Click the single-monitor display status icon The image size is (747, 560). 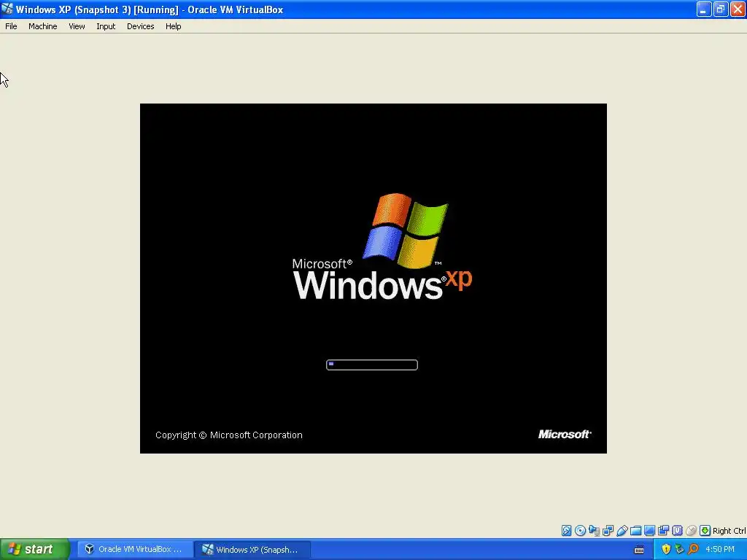(649, 531)
